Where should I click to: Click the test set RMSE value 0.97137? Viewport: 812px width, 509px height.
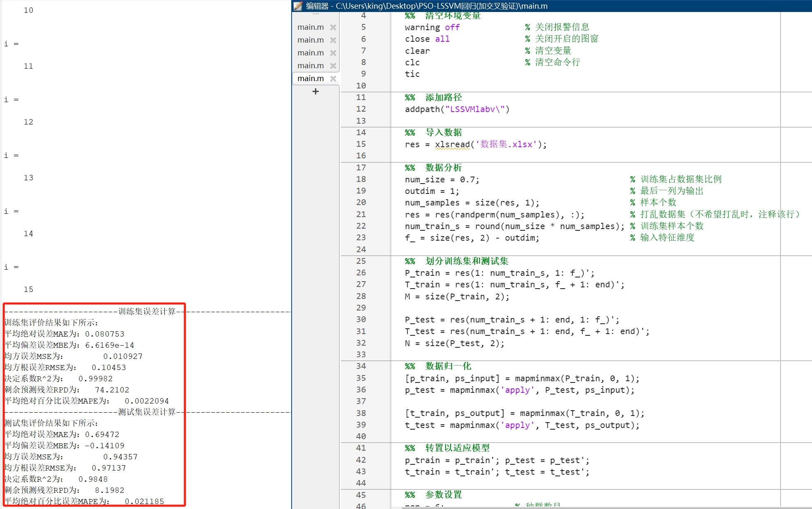tap(109, 468)
